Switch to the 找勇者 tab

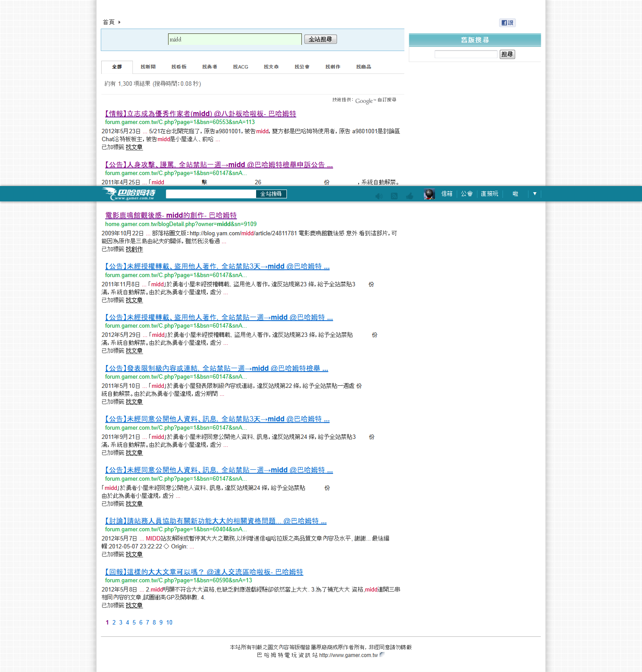pos(209,67)
